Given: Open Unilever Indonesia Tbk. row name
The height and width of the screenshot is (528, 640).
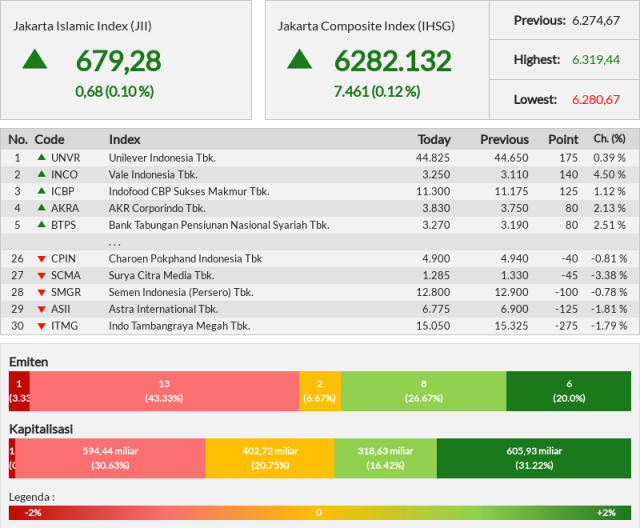Looking at the screenshot, I should click(162, 158).
